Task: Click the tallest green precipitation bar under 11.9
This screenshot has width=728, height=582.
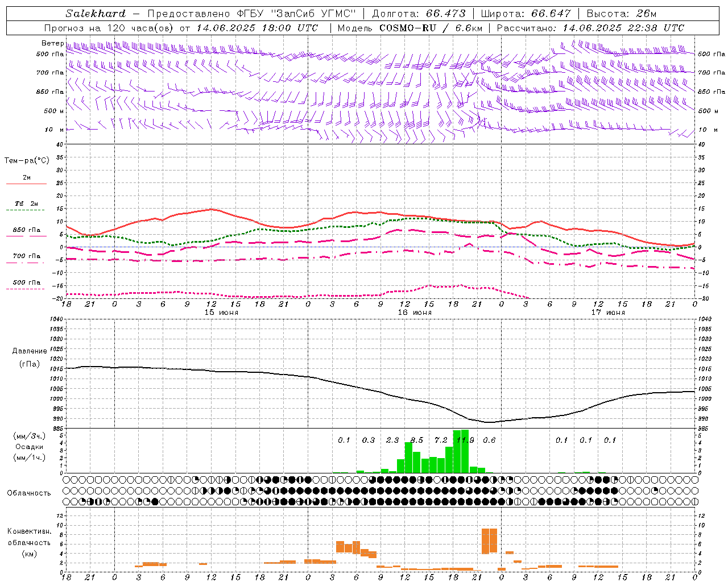Action: coord(465,451)
